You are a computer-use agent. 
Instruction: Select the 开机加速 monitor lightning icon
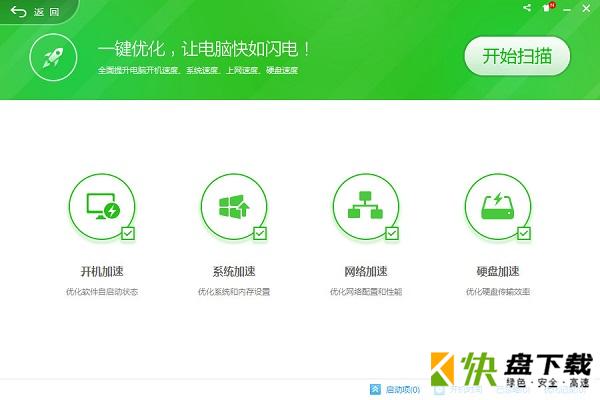(102, 207)
